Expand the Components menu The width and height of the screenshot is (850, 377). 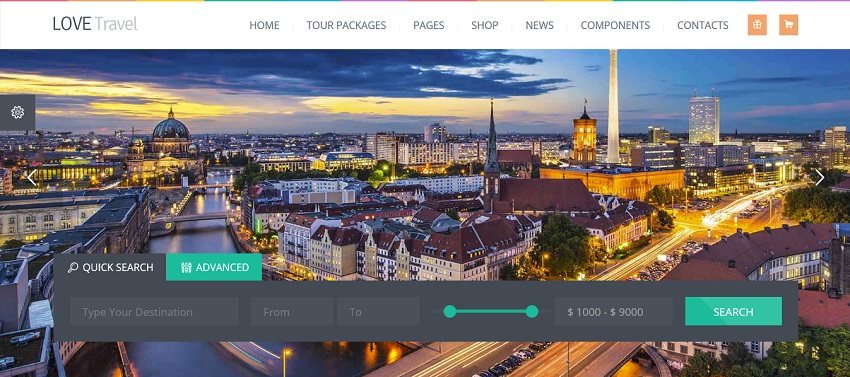(x=615, y=25)
